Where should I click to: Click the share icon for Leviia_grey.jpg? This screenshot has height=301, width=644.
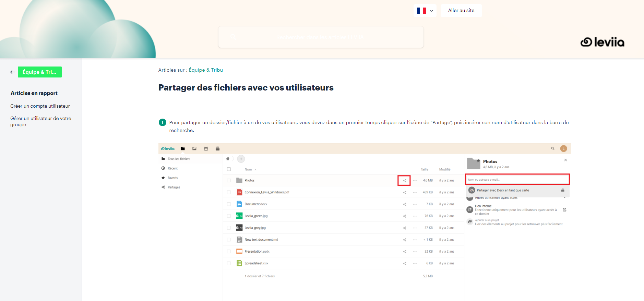[405, 228]
